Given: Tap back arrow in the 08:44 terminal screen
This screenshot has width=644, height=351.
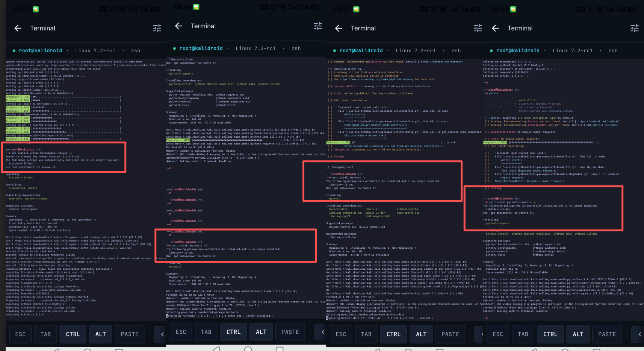Looking at the screenshot, I should [178, 26].
